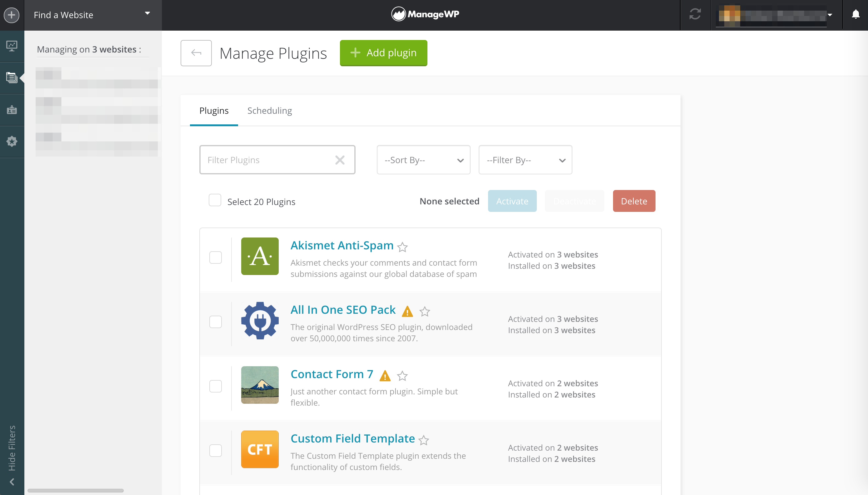Viewport: 868px width, 495px height.
Task: Click the Activate button
Action: pyautogui.click(x=512, y=201)
